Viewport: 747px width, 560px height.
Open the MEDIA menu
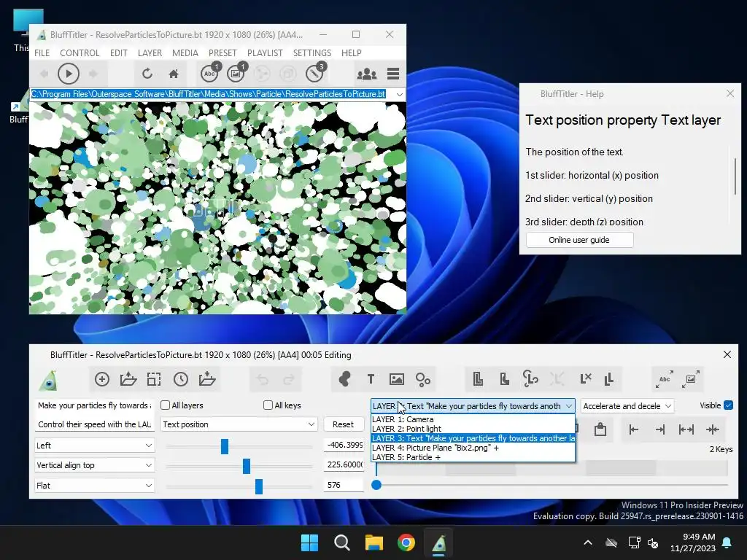pos(185,52)
